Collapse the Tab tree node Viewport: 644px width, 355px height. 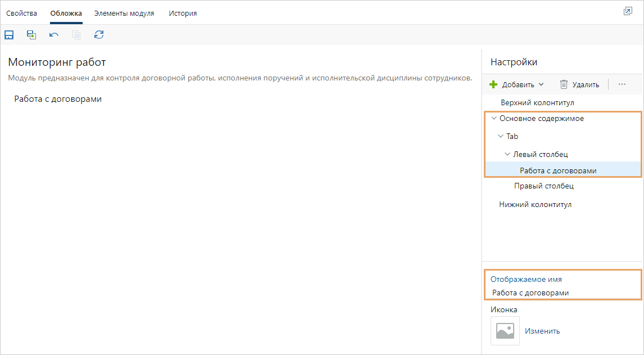tap(501, 136)
